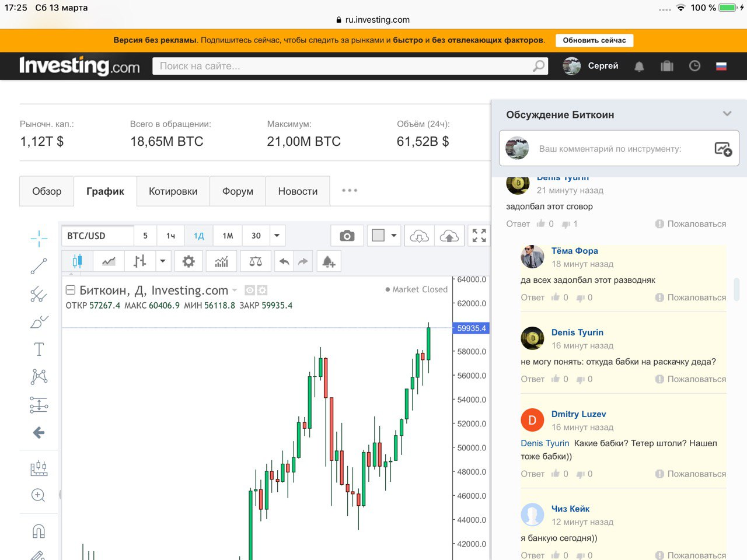This screenshot has height=560, width=747.
Task: Click the back arrow in drawing toolbar
Action: point(39,432)
